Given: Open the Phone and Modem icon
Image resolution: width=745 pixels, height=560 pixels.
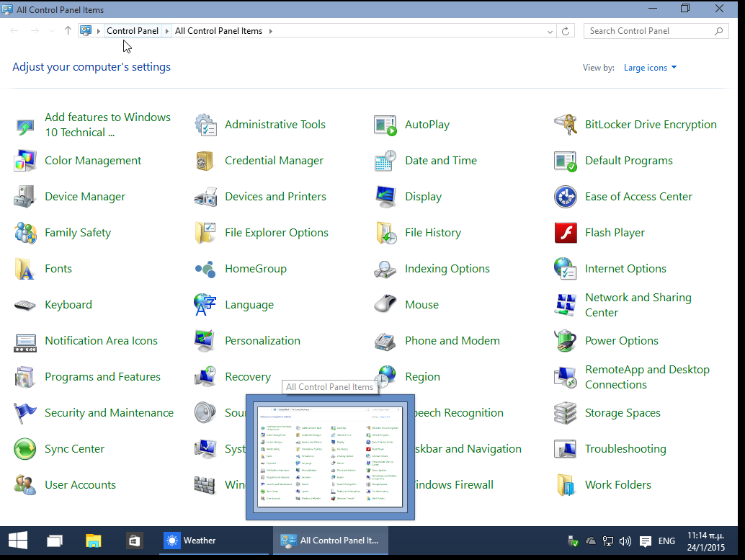Looking at the screenshot, I should [385, 342].
